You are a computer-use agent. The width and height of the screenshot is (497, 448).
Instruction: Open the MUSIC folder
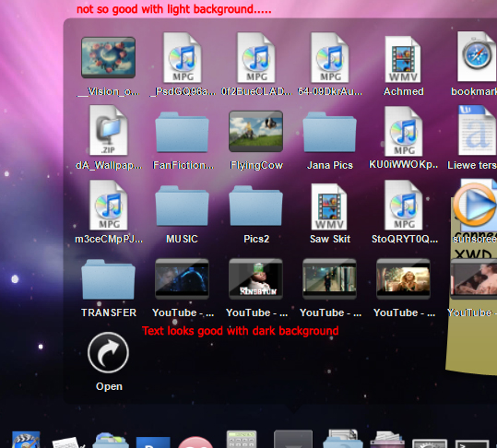click(x=182, y=206)
